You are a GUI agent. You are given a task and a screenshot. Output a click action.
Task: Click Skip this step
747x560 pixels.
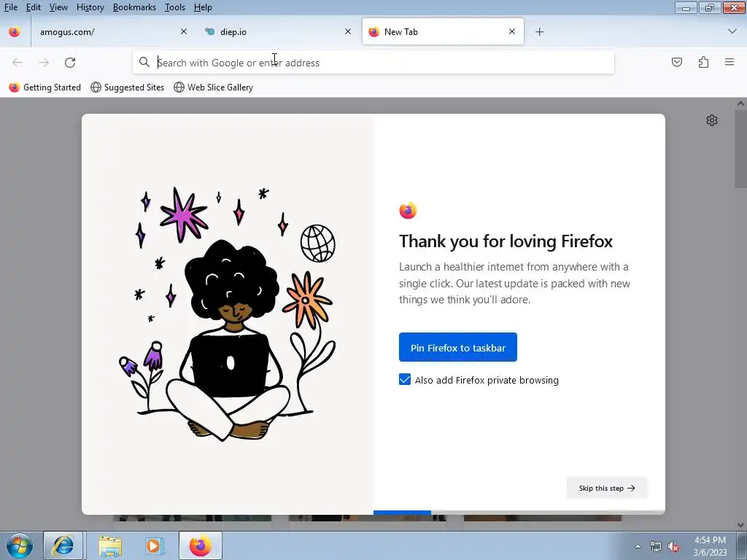pyautogui.click(x=607, y=488)
